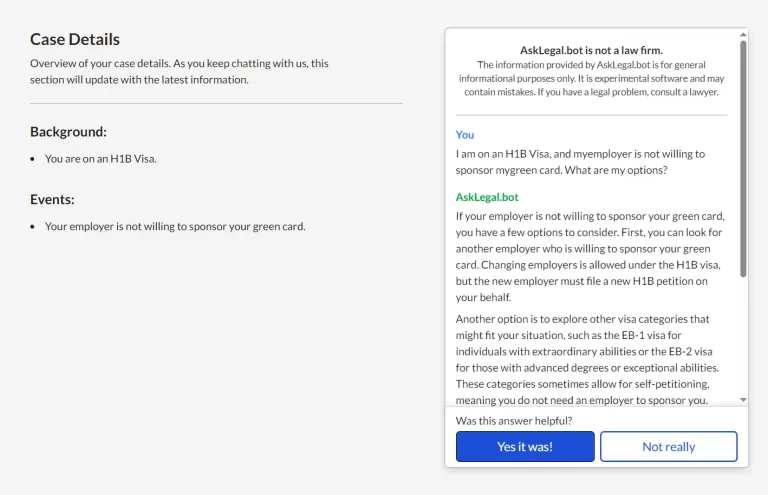Click the case overview description text

pyautogui.click(x=180, y=71)
